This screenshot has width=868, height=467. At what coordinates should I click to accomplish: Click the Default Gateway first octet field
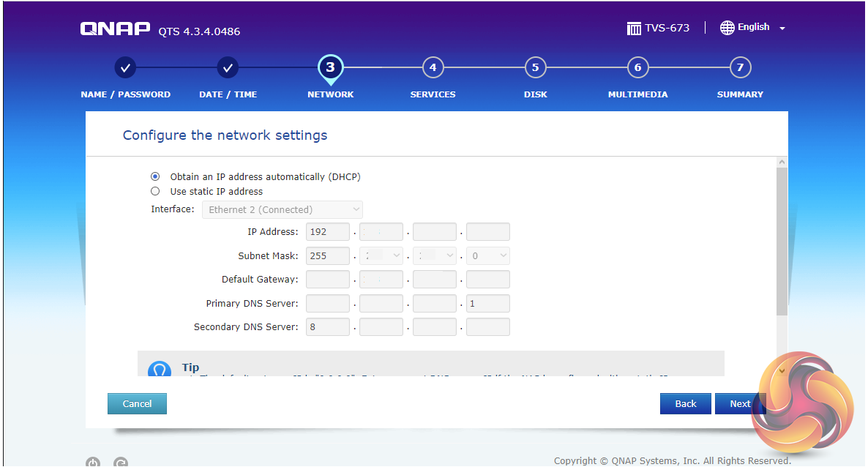point(328,280)
